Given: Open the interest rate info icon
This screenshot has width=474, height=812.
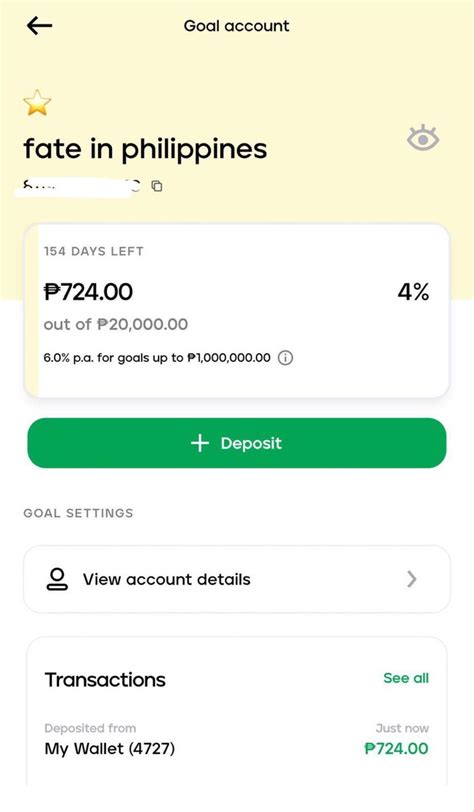Looking at the screenshot, I should click(x=285, y=358).
